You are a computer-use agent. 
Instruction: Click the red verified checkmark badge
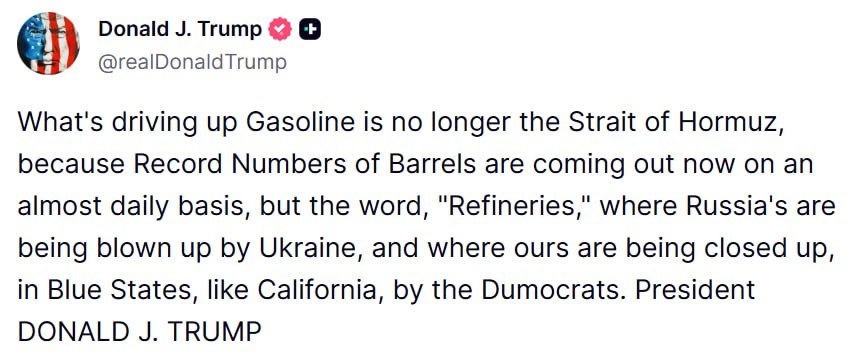coord(279,29)
